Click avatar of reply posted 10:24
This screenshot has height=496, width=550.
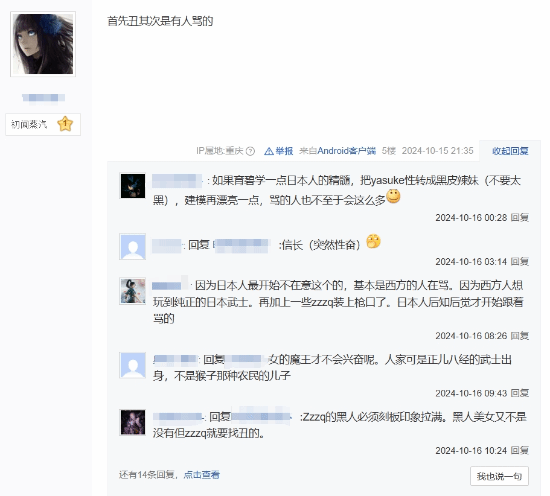click(x=133, y=422)
